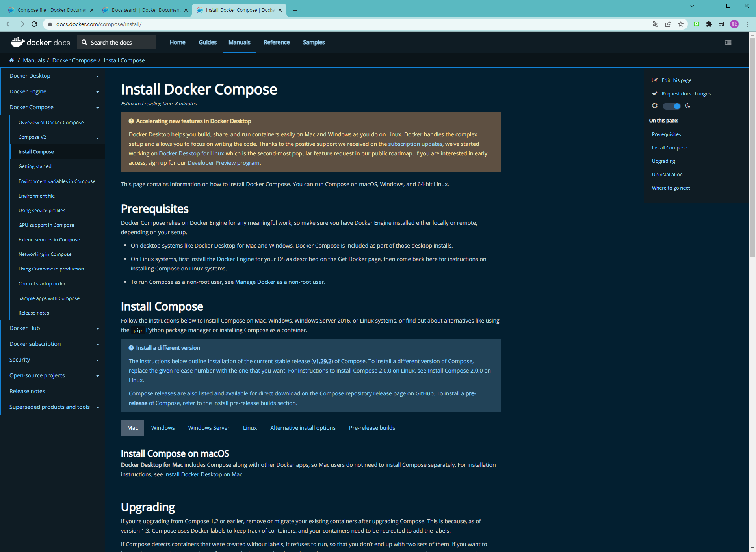The width and height of the screenshot is (756, 552).
Task: Click the subscription updates link
Action: click(415, 144)
